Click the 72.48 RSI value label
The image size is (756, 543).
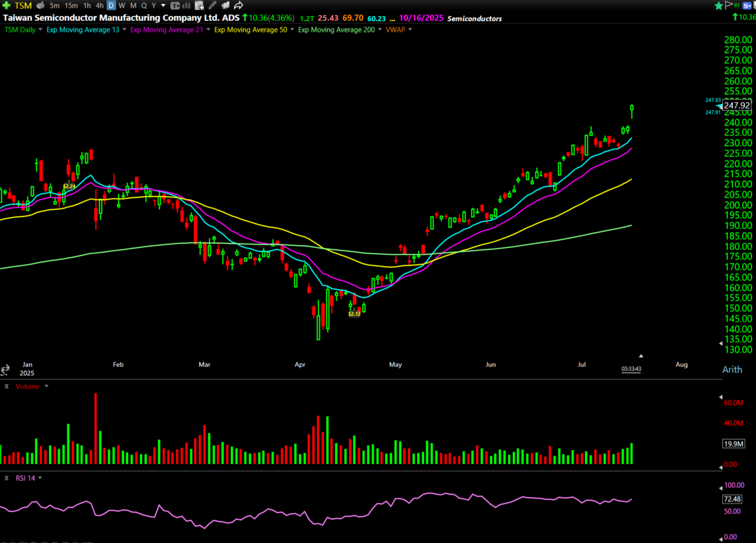(x=732, y=499)
